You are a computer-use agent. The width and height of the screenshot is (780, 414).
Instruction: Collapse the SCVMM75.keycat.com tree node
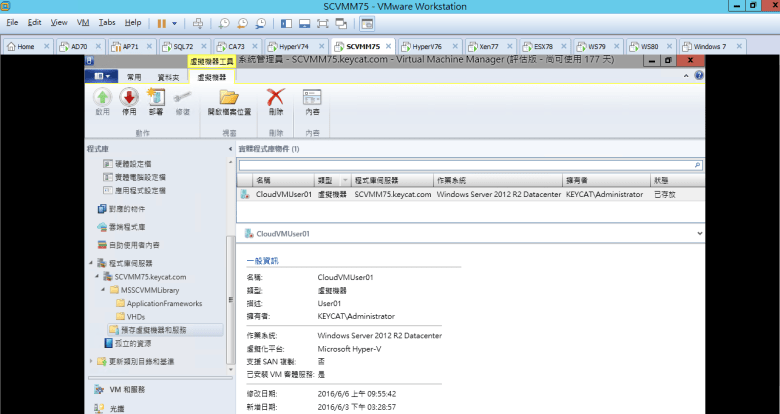[97, 276]
